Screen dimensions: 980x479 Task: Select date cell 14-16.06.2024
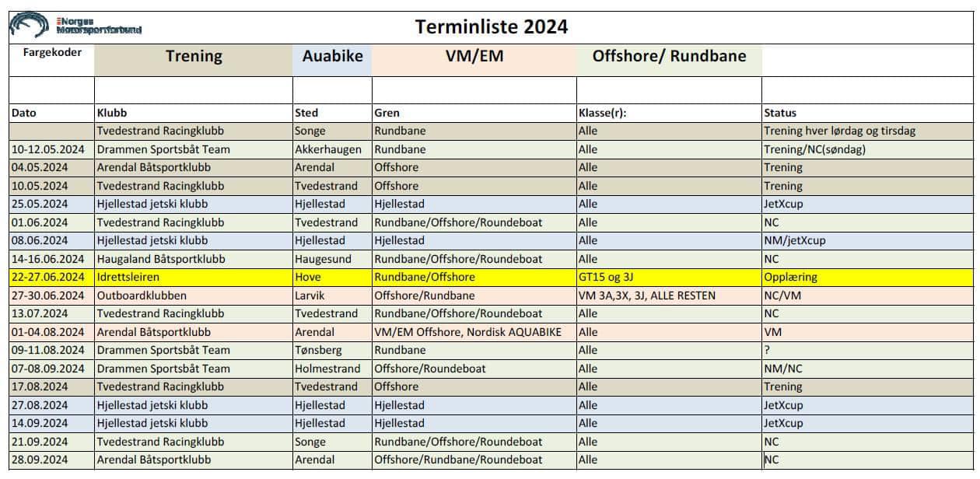(51, 259)
